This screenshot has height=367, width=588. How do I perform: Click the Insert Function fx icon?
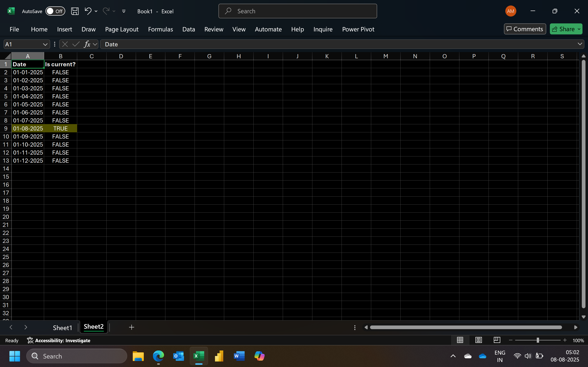pyautogui.click(x=87, y=44)
